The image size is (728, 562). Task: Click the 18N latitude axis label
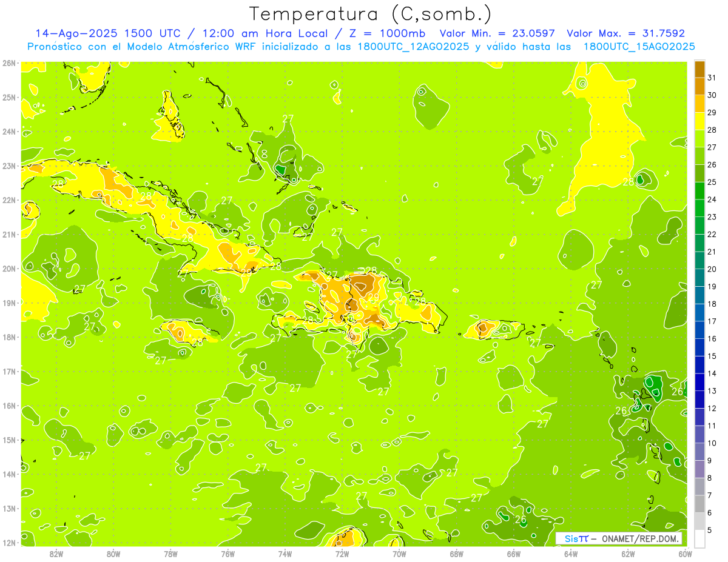point(8,337)
